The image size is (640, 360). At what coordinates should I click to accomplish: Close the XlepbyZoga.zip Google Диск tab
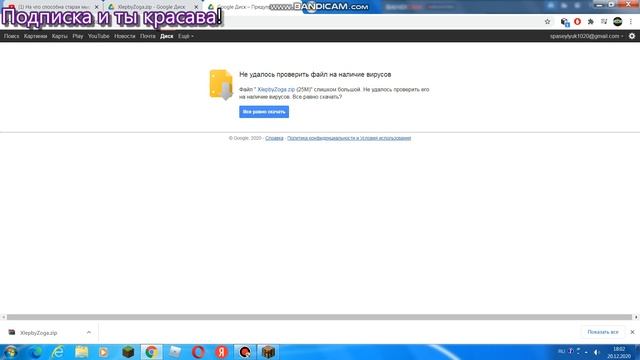click(x=196, y=7)
